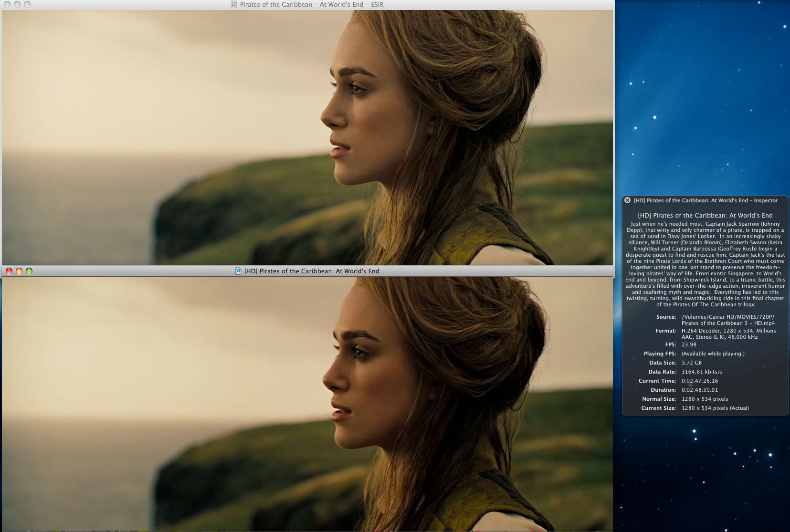Minimize the [HD] Pirates window using the yellow button

click(x=19, y=271)
